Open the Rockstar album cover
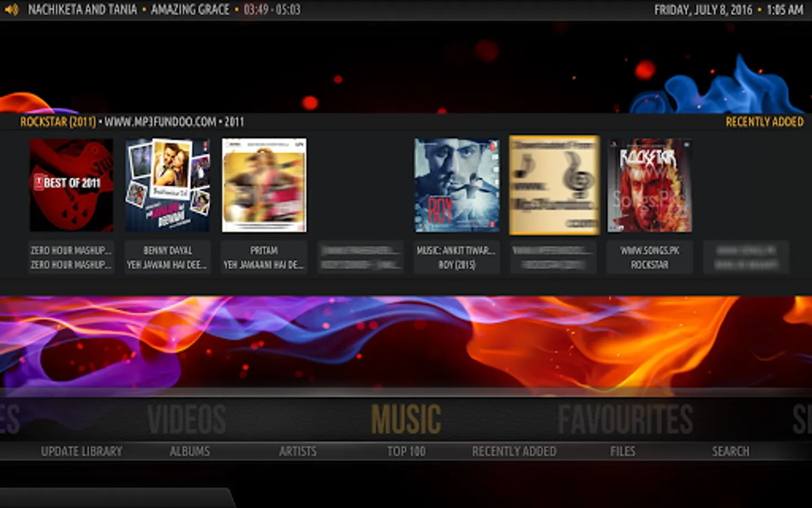This screenshot has width=812, height=508. (x=650, y=185)
